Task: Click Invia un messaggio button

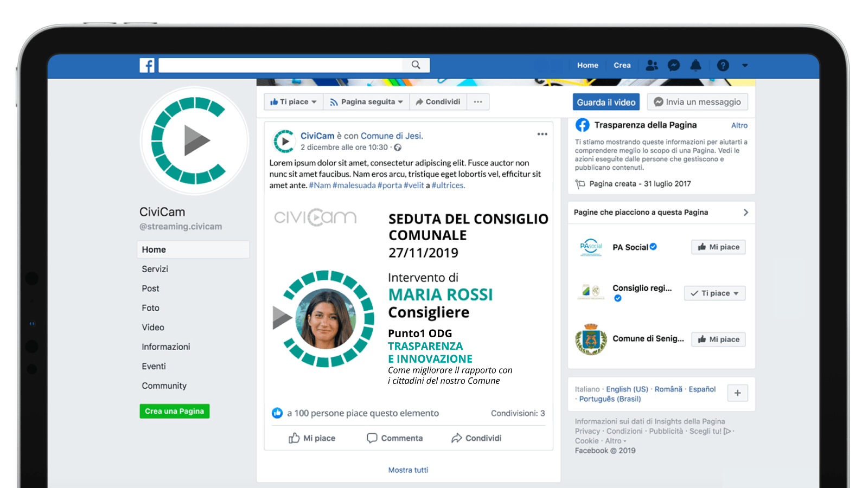Action: (697, 102)
